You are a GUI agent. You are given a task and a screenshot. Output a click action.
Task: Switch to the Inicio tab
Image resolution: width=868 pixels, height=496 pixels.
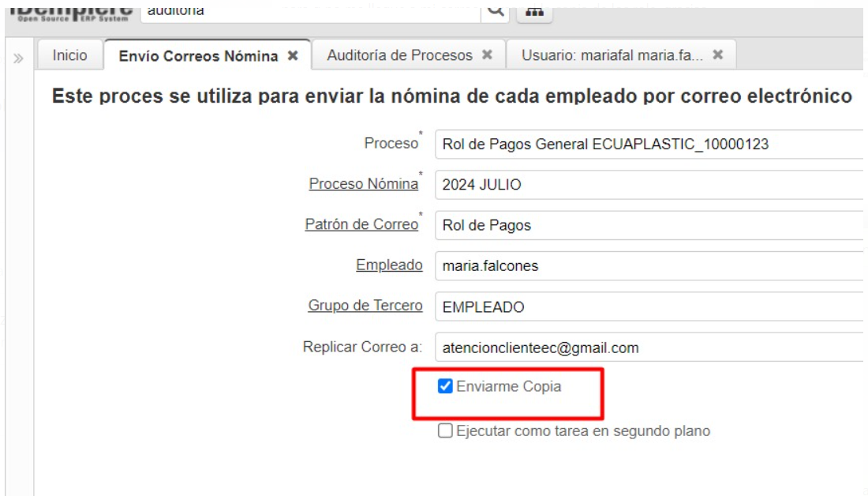click(x=69, y=56)
